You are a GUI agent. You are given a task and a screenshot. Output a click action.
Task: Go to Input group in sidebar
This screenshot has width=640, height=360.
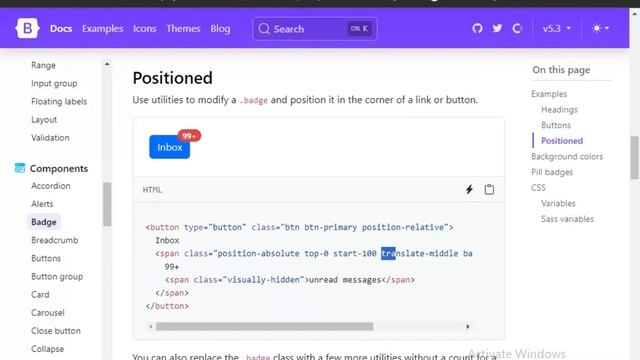[54, 83]
